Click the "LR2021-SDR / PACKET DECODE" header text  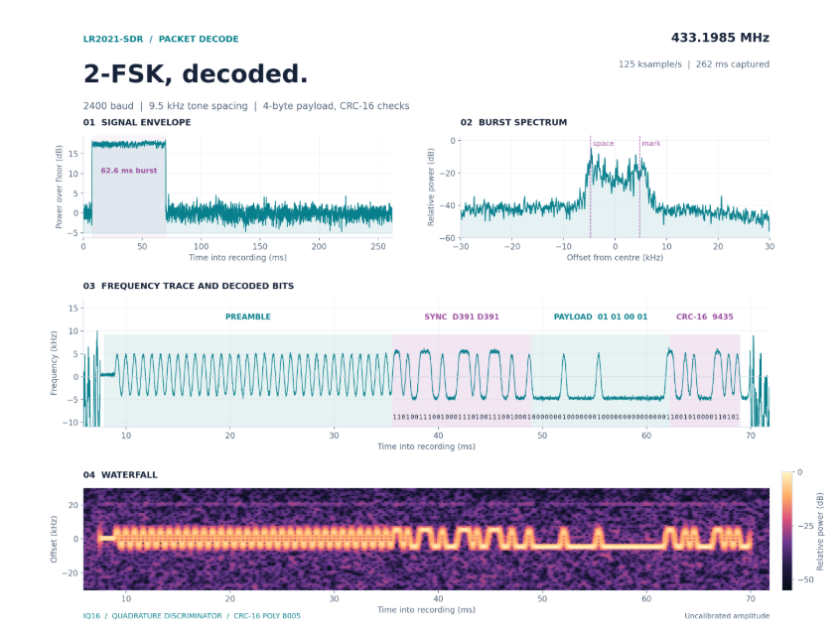point(161,39)
